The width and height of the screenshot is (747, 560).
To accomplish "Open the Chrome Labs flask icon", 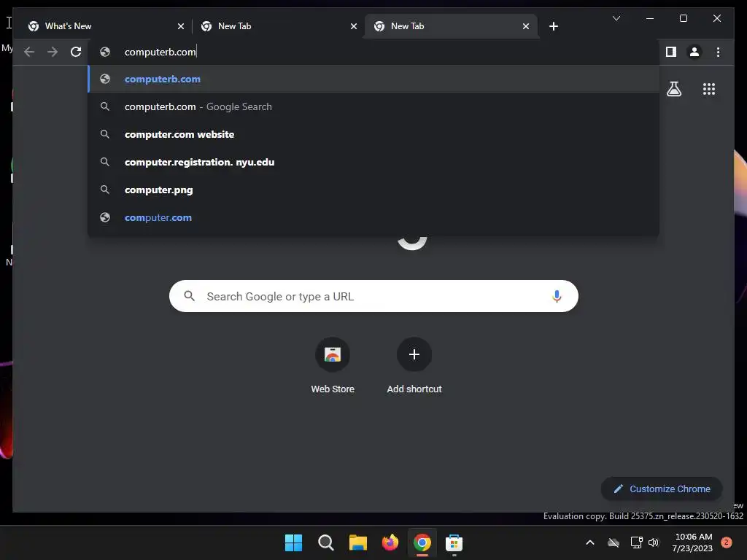I will point(673,89).
